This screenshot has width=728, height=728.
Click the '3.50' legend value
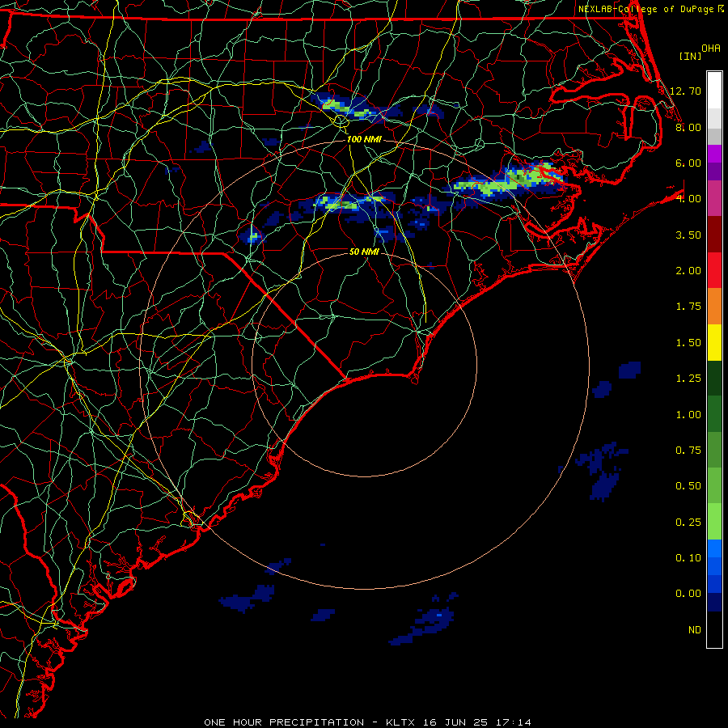pyautogui.click(x=688, y=235)
